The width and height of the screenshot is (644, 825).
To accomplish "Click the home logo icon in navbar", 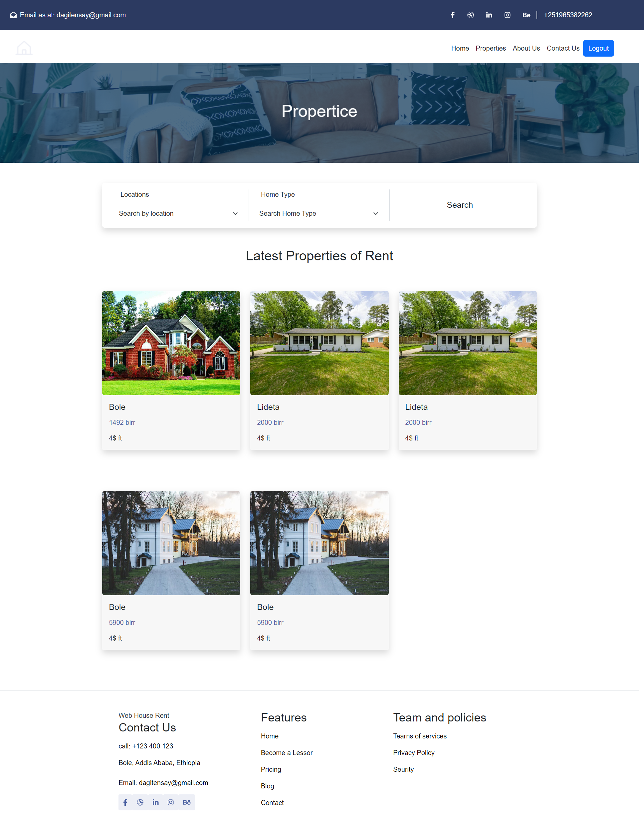I will pos(23,48).
